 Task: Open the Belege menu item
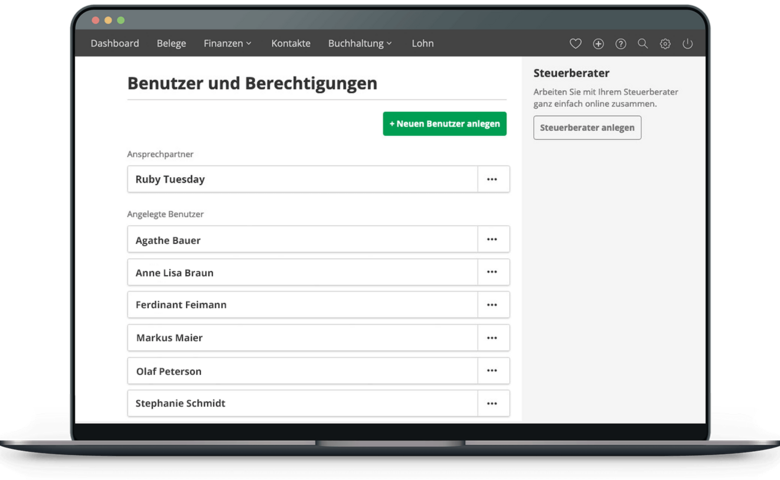pyautogui.click(x=171, y=44)
